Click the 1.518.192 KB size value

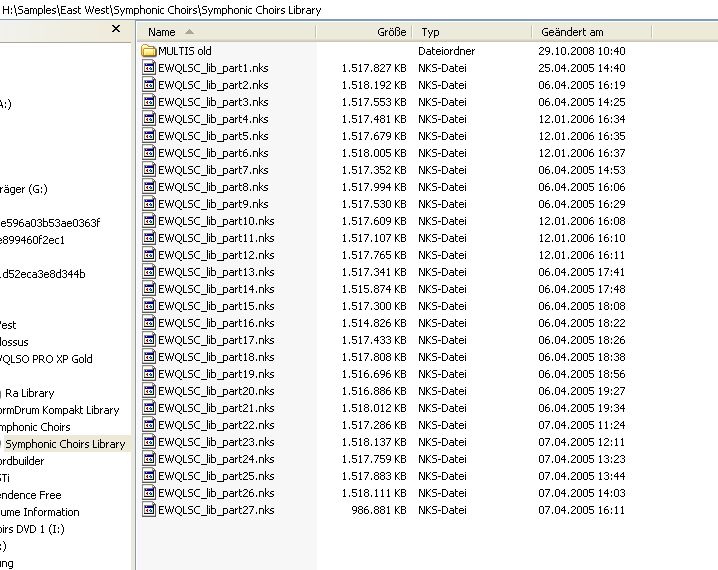[374, 85]
